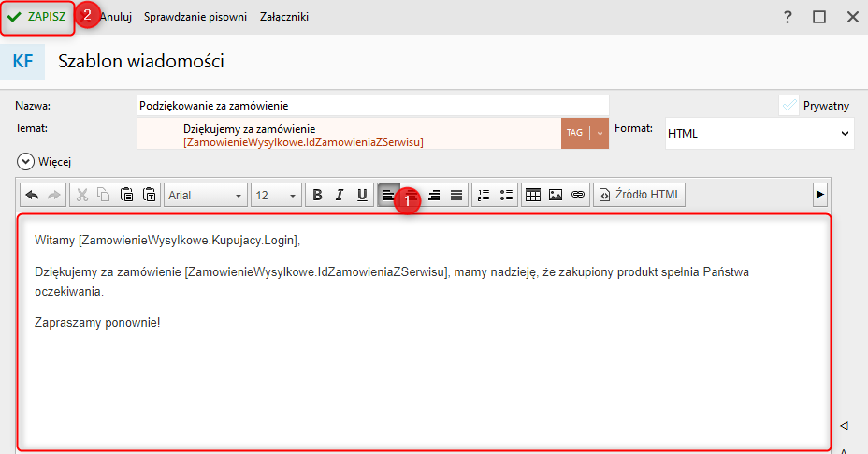
Task: Click the side panel collapse triangle
Action: [845, 425]
